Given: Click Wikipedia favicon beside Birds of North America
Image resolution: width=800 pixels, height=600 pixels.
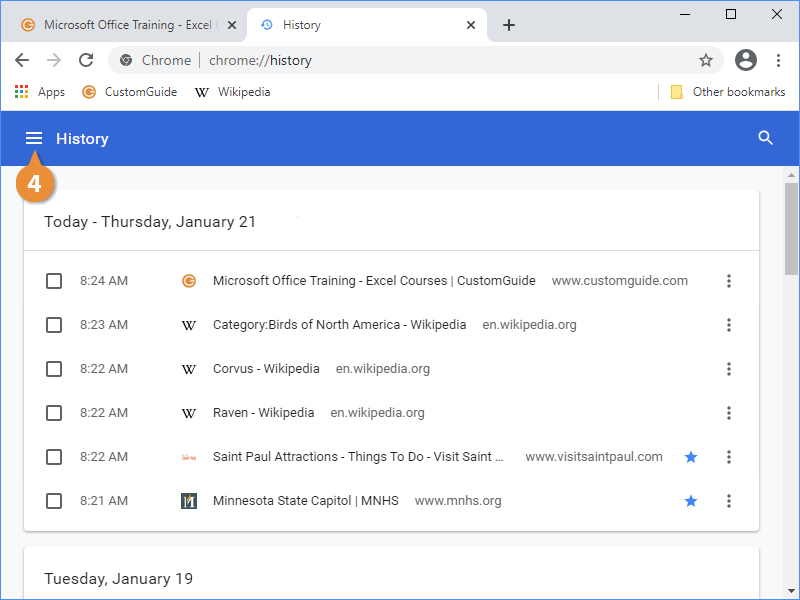Looking at the screenshot, I should (x=189, y=325).
